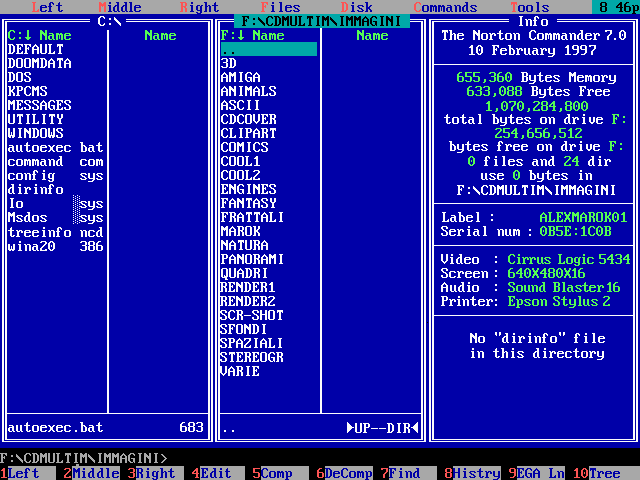Select the SCR-SHOT folder
Viewport: 640px width, 480px height.
pyautogui.click(x=252, y=315)
